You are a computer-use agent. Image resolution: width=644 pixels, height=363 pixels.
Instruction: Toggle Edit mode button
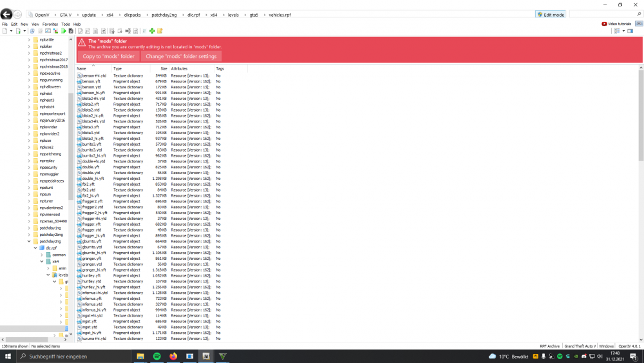(551, 14)
